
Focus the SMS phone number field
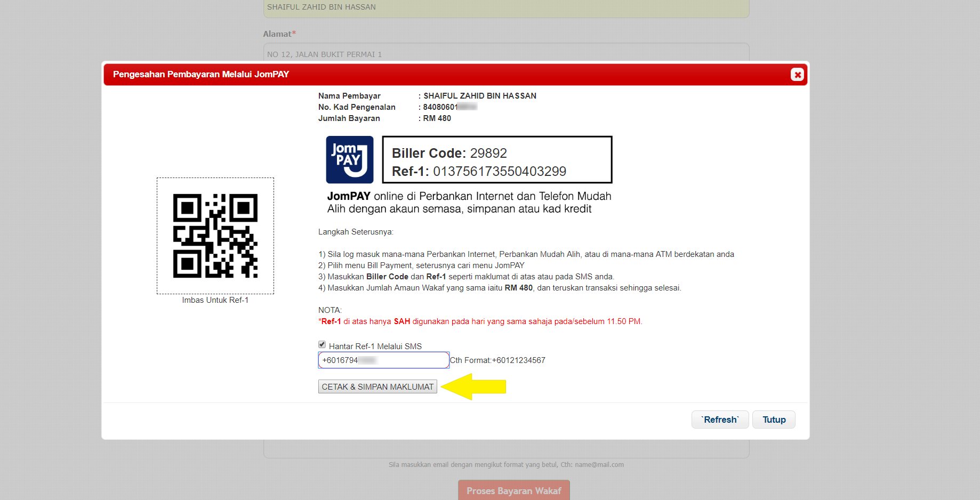coord(383,360)
